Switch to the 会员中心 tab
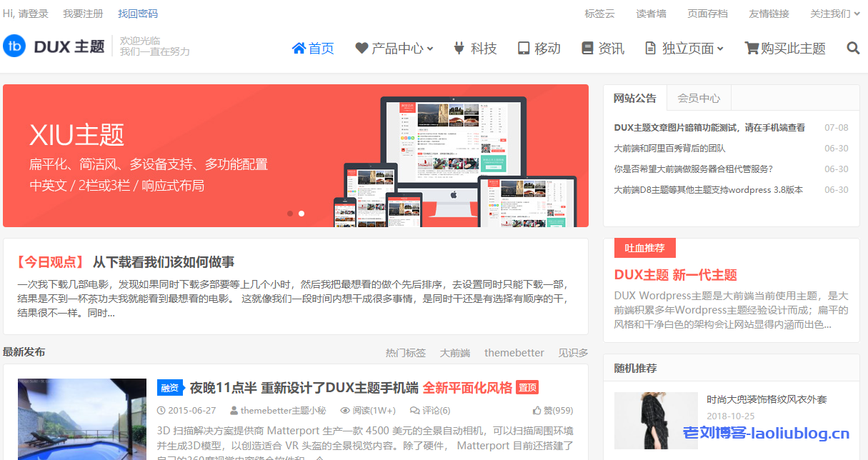The width and height of the screenshot is (868, 460). (x=698, y=98)
